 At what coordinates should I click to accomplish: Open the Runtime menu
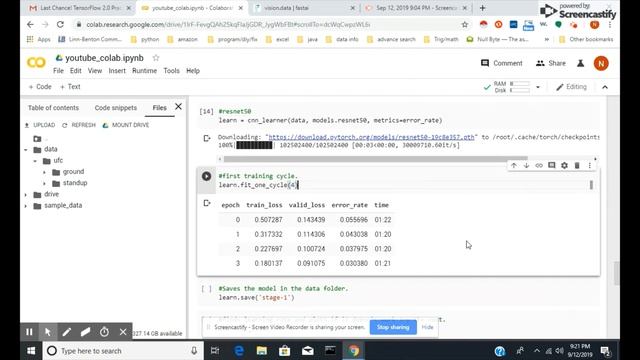click(x=144, y=71)
